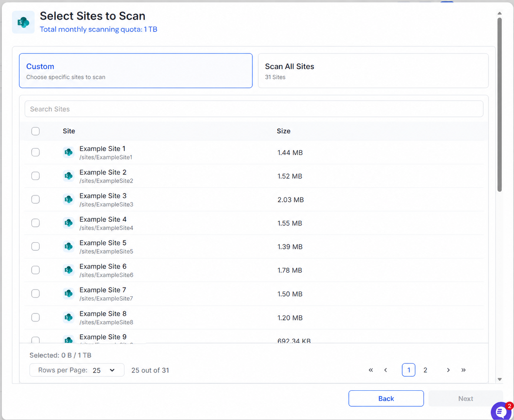Go to page 1 of results
This screenshot has height=420, width=514.
pyautogui.click(x=409, y=370)
